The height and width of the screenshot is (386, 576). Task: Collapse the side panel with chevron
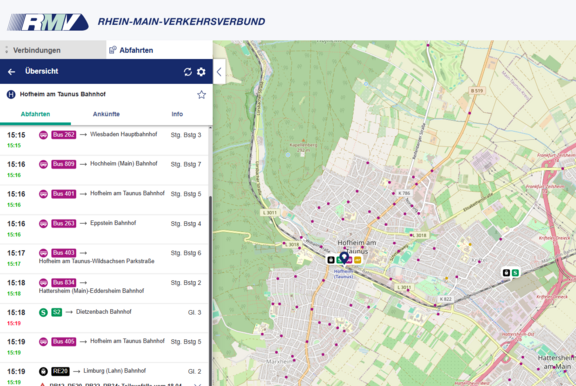click(x=219, y=72)
